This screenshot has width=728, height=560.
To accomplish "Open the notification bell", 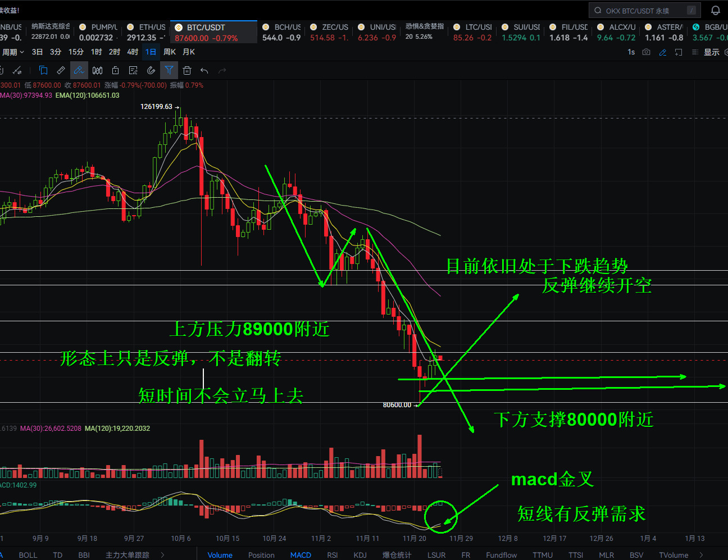I will 716,11.
